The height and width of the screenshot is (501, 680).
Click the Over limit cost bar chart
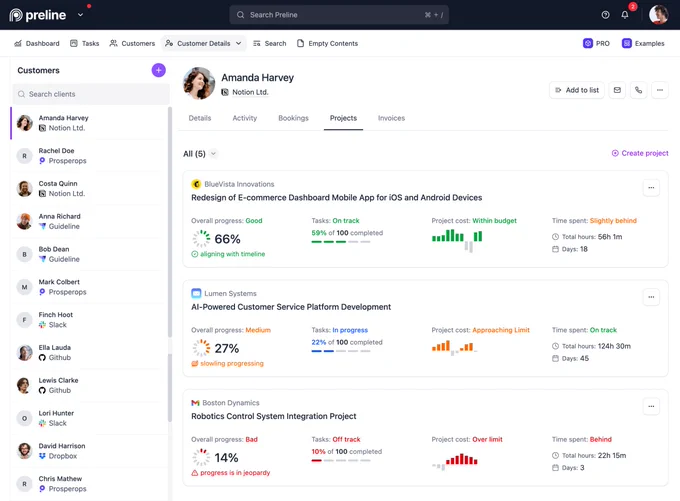click(x=455, y=461)
